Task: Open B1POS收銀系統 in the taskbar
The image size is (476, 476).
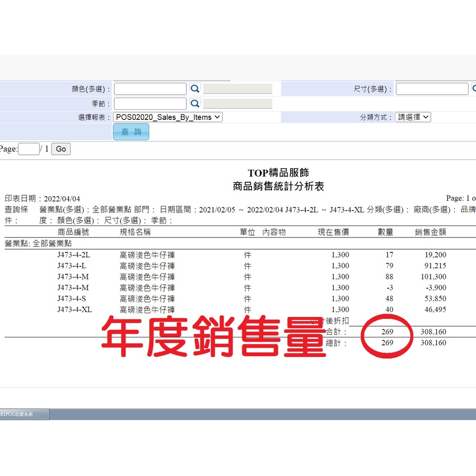Action: tap(24, 414)
